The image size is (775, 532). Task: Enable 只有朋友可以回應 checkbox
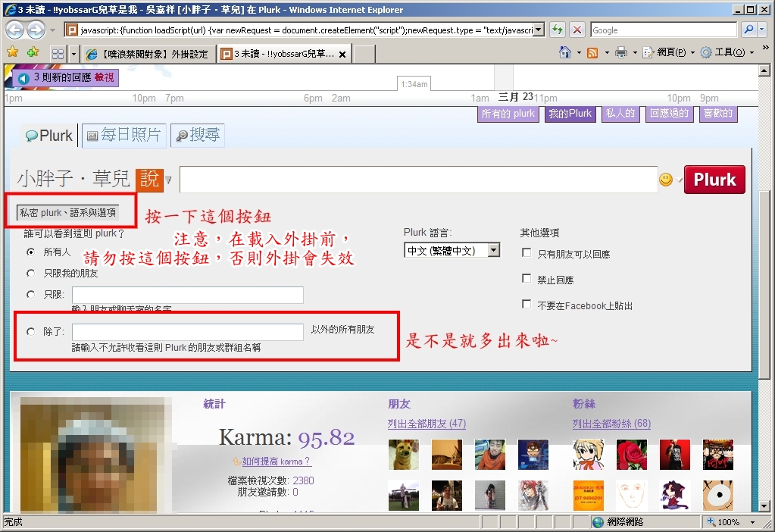click(x=527, y=253)
